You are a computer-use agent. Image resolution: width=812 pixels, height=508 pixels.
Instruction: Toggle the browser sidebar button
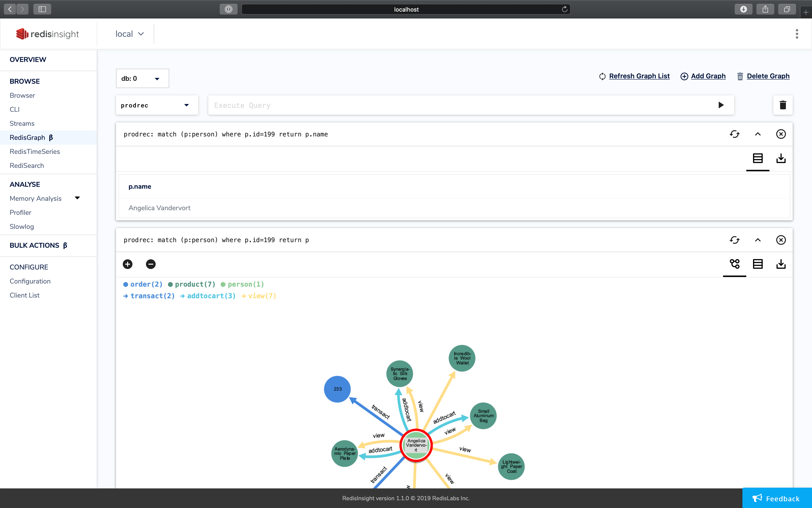click(x=42, y=9)
